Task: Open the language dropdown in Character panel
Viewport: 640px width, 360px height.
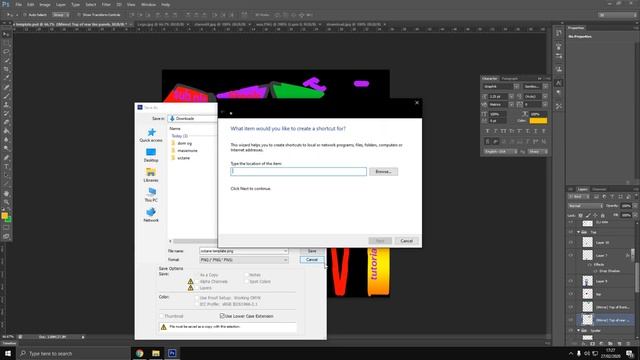Action: pos(500,151)
